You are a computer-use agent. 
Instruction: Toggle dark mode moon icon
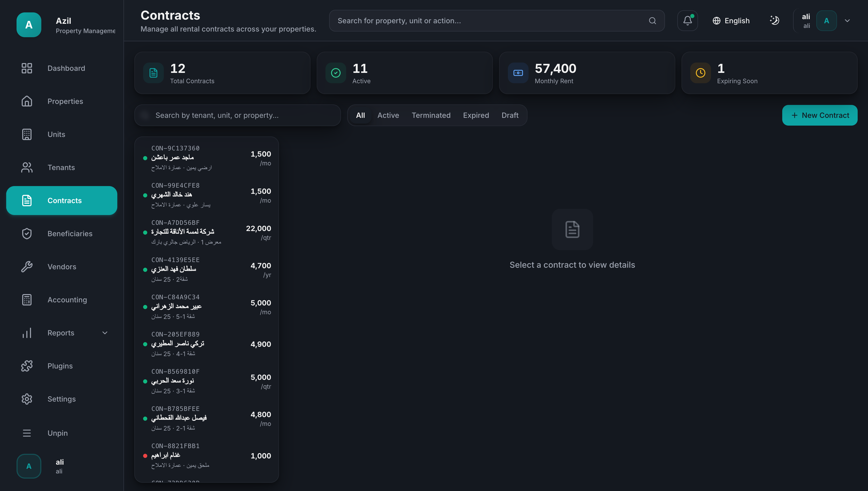click(774, 21)
